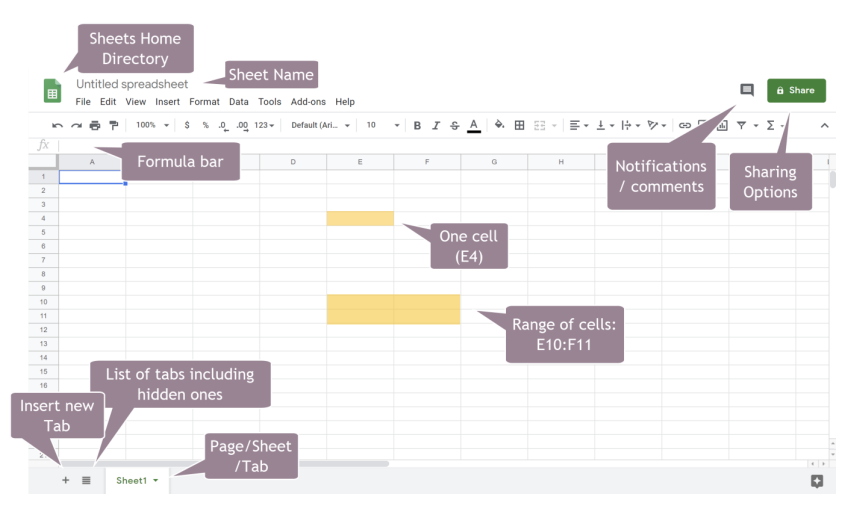This screenshot has height=513, width=852.
Task: Print the spreadsheet
Action: (95, 126)
